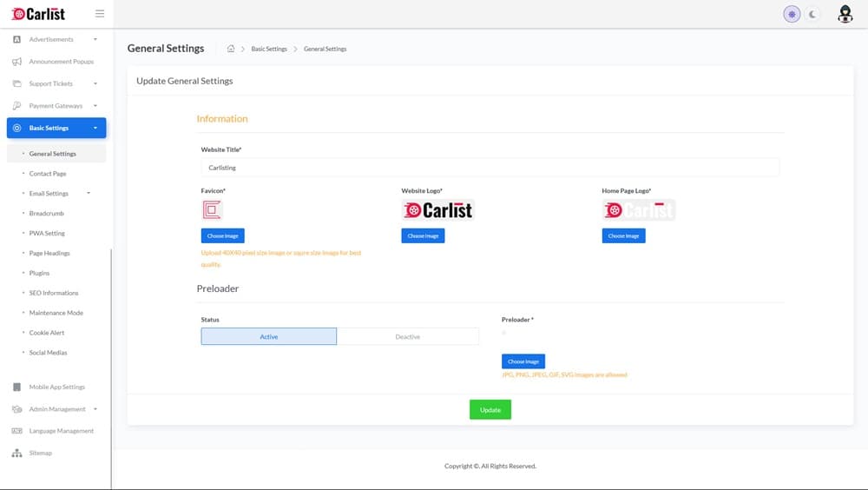This screenshot has width=868, height=490.
Task: Click the green Update button
Action: tap(490, 410)
